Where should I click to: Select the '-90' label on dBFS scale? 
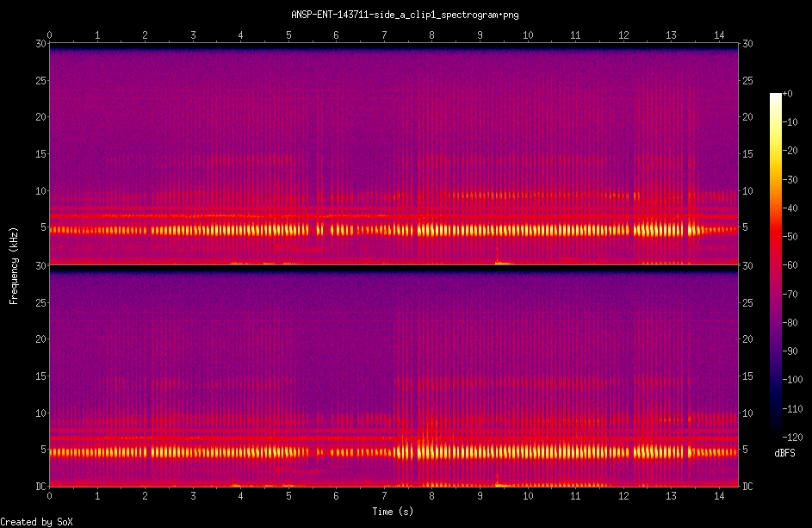coord(790,351)
